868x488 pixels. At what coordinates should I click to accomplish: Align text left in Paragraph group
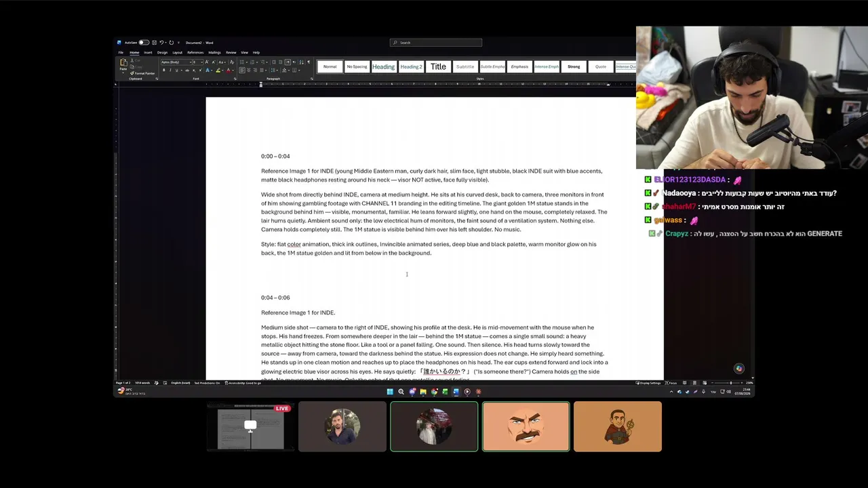coord(242,70)
